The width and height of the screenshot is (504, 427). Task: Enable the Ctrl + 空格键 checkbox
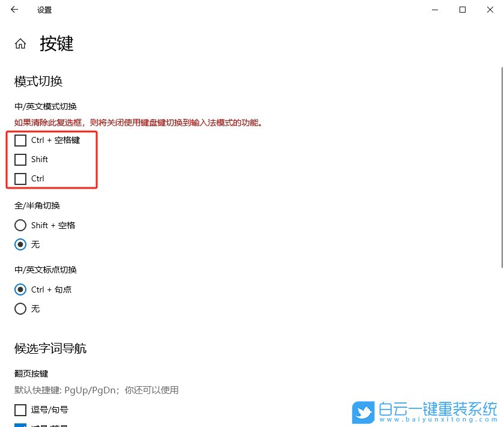(x=20, y=140)
